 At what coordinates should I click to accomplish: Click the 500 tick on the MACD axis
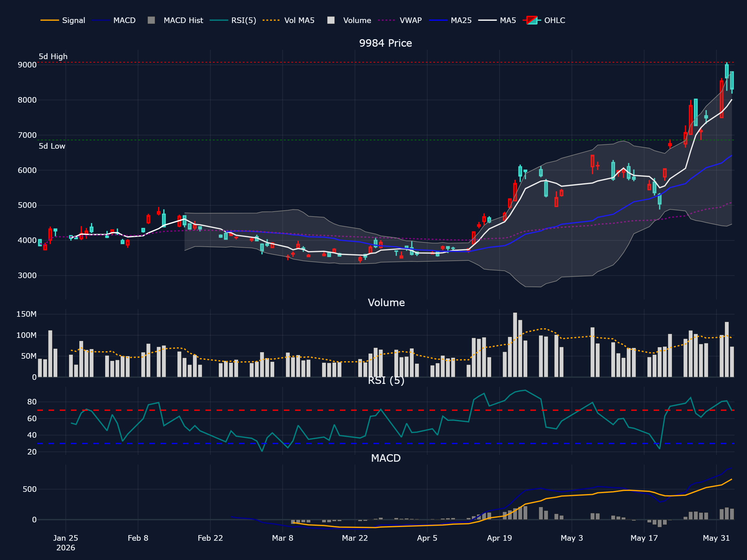(29, 489)
